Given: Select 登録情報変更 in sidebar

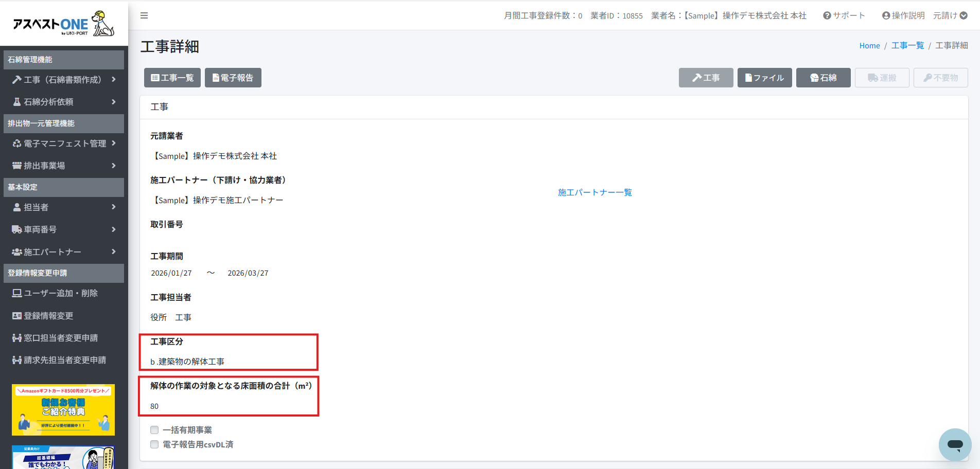Looking at the screenshot, I should [48, 316].
